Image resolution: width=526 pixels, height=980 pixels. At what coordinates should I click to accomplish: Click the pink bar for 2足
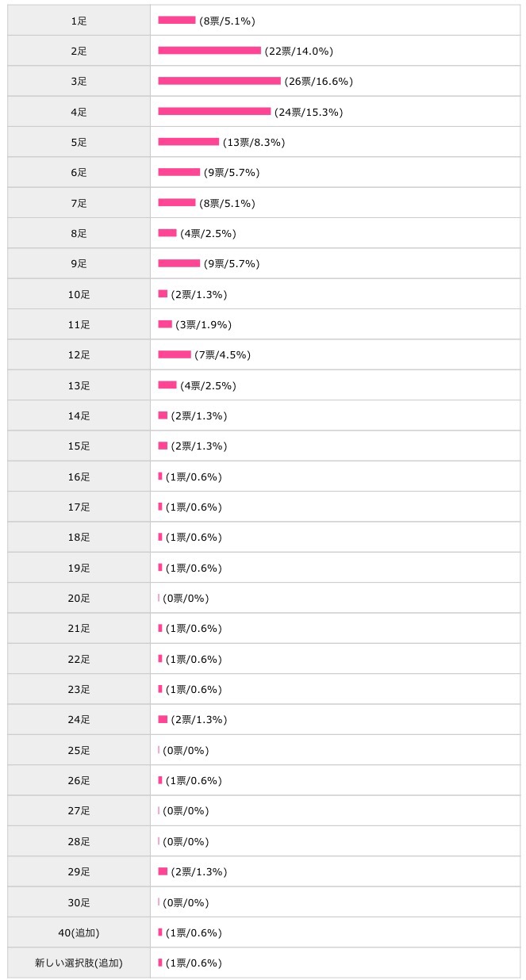(x=209, y=51)
